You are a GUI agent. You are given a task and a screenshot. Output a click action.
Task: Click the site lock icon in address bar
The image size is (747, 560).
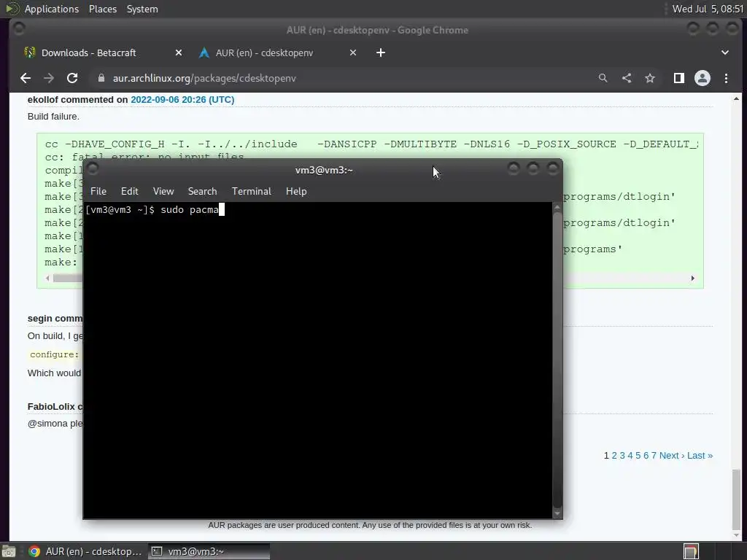[101, 78]
